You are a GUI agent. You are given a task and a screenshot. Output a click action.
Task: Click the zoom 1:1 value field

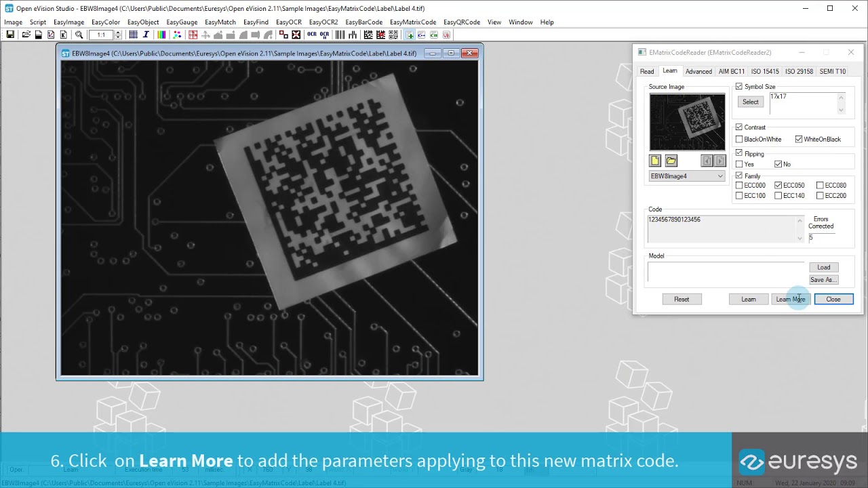click(x=101, y=35)
